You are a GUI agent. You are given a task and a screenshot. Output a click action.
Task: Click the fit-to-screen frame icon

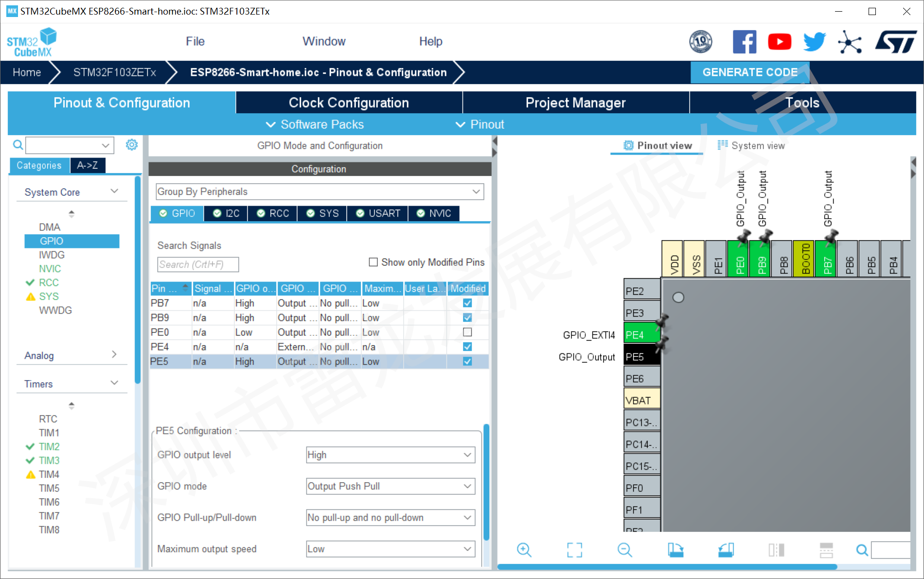click(574, 550)
